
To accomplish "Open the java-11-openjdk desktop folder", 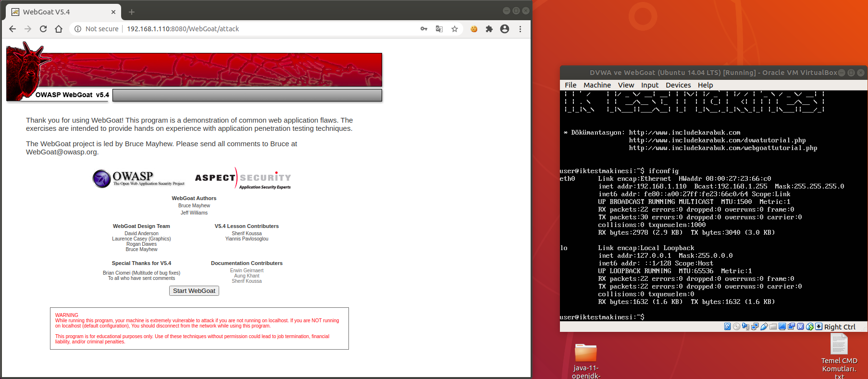I will point(586,360).
